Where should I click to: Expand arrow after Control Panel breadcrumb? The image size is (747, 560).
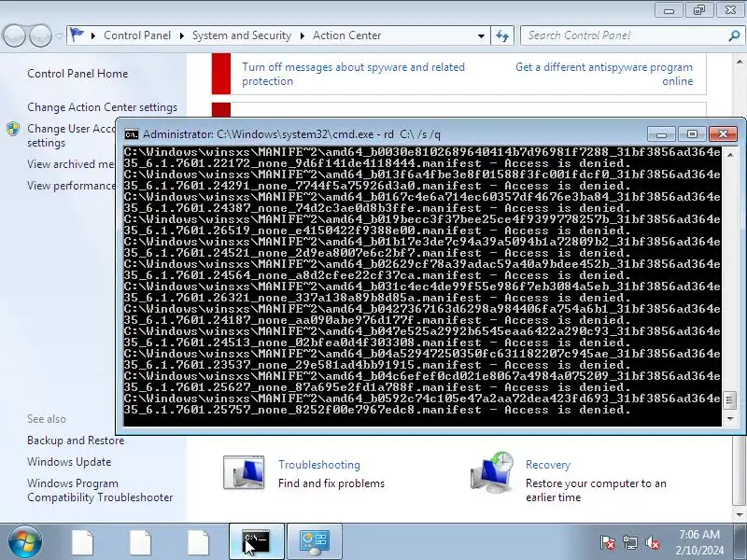coord(181,35)
